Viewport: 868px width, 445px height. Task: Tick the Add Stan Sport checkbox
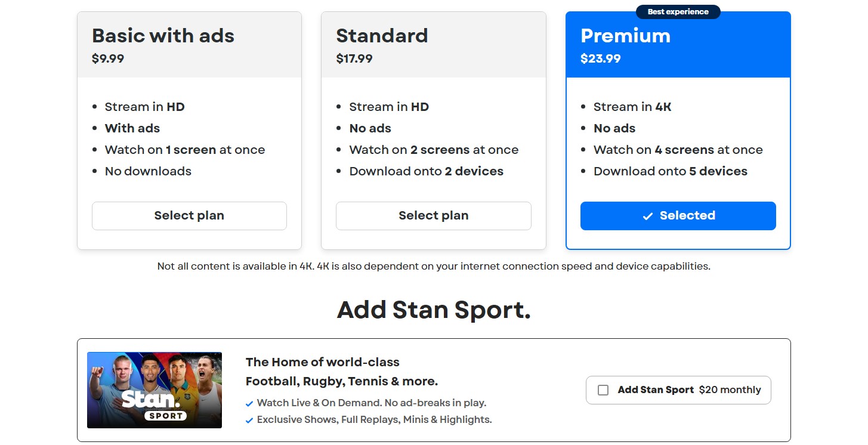tap(603, 390)
